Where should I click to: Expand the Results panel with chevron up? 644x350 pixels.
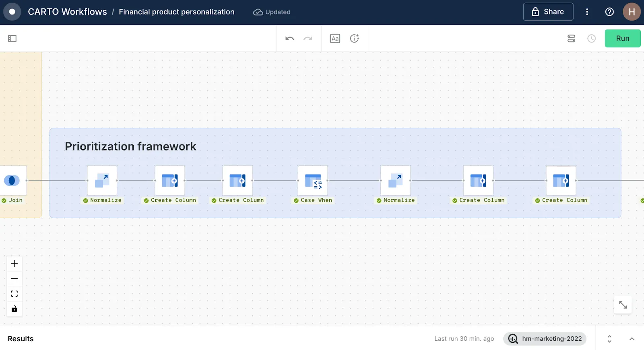coord(632,339)
